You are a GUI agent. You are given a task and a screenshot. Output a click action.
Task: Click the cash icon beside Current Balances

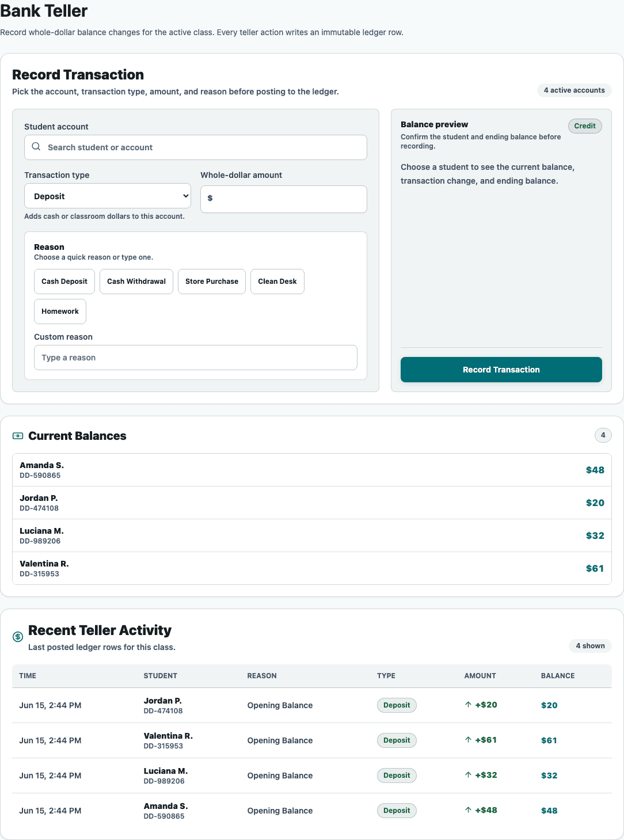18,436
